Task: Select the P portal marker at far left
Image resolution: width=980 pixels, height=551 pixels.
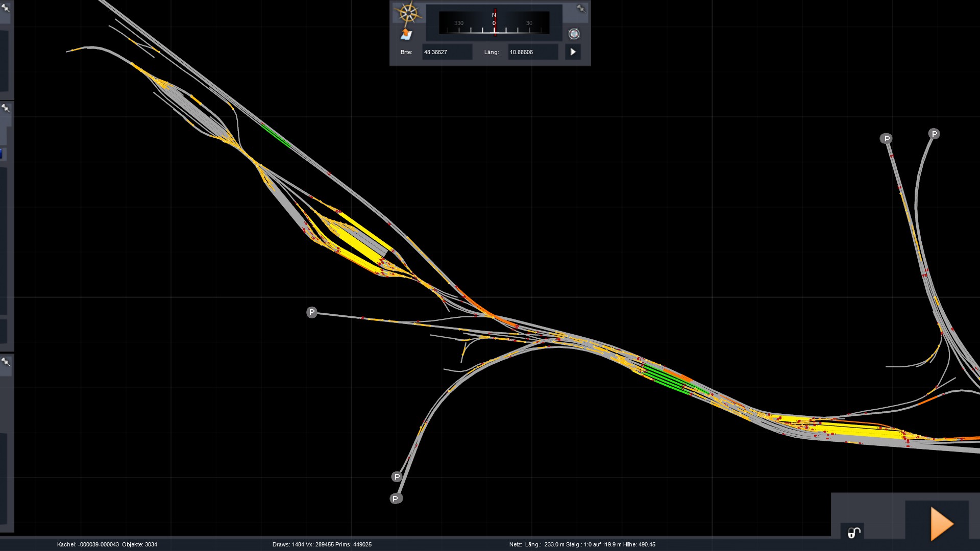Action: 312,312
